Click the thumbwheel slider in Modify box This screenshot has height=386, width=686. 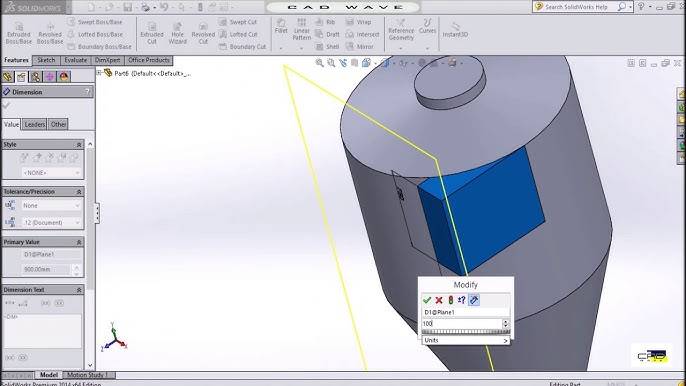[x=466, y=332]
